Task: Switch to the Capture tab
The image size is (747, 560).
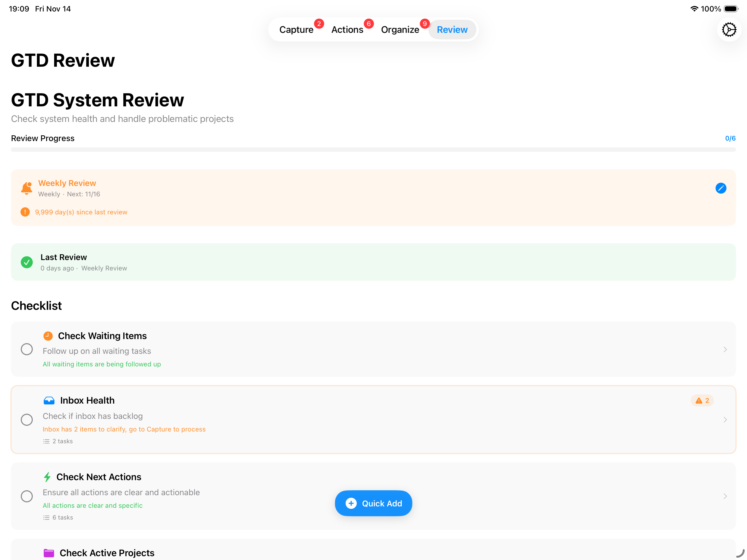Action: 296,29
